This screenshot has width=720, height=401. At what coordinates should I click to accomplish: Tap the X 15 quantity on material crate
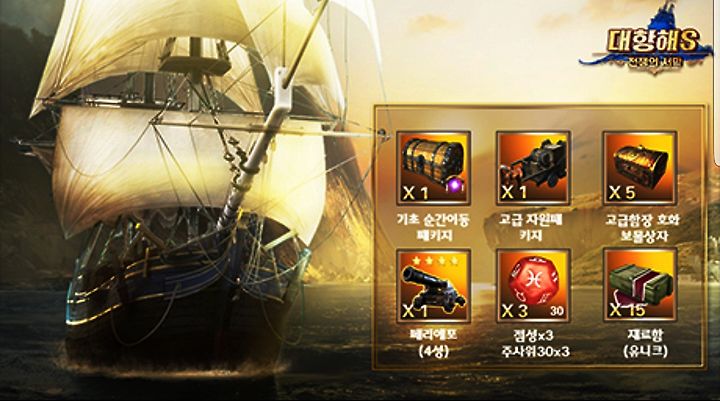pyautogui.click(x=627, y=311)
